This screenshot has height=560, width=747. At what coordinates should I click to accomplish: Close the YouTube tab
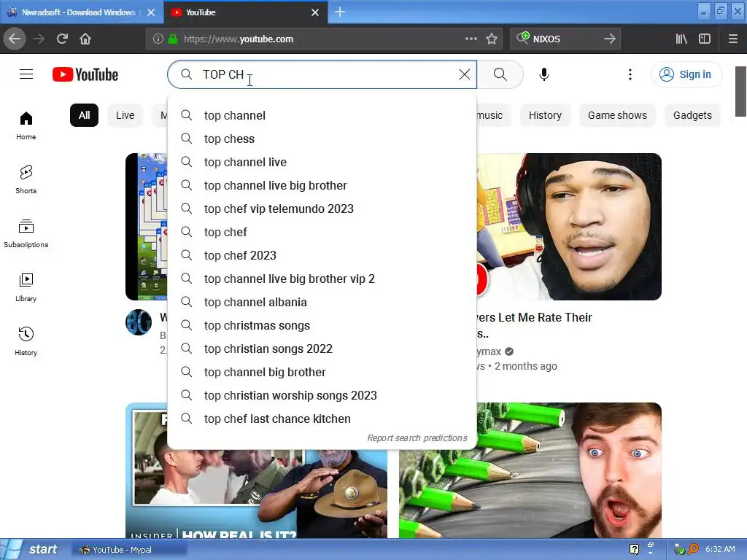[x=315, y=12]
